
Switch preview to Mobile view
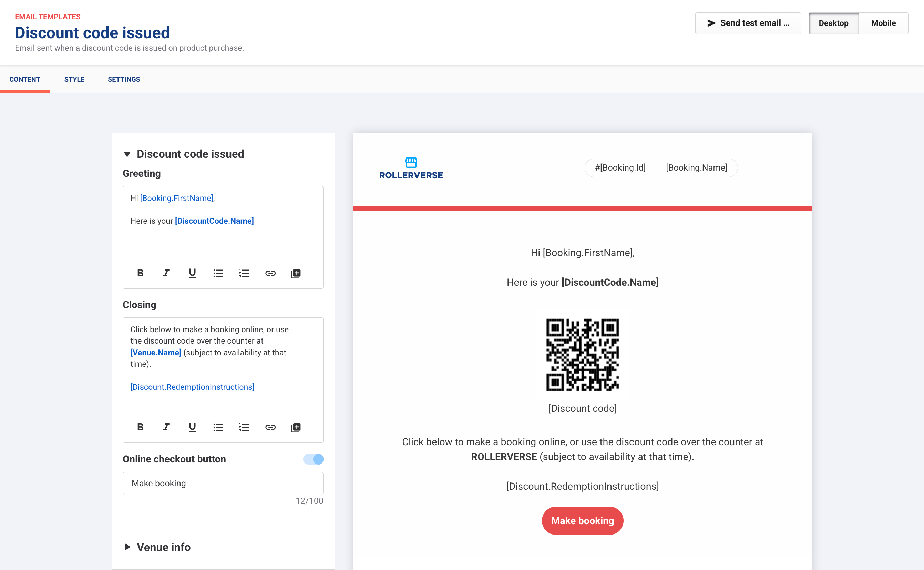tap(883, 23)
